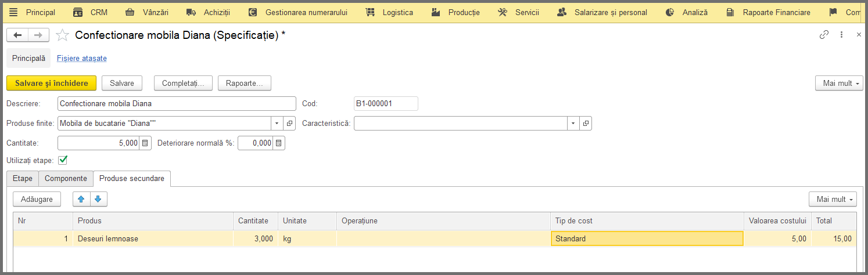Click into the Cantitate field 5,000

click(x=99, y=143)
